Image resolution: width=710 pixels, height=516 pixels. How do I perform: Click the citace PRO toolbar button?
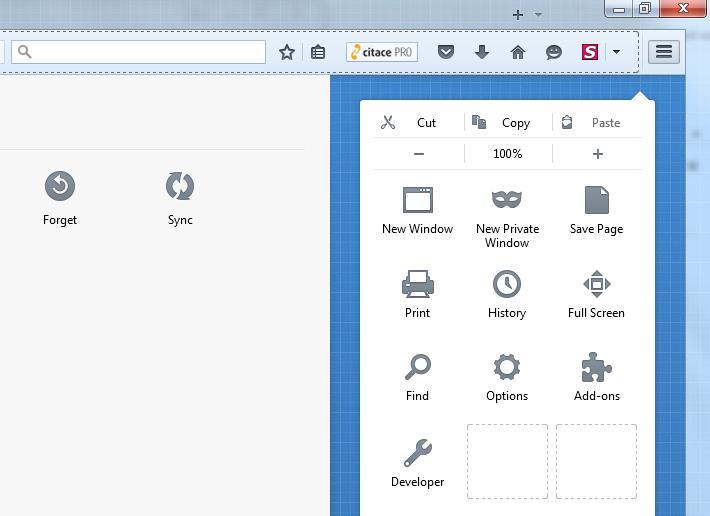[382, 52]
